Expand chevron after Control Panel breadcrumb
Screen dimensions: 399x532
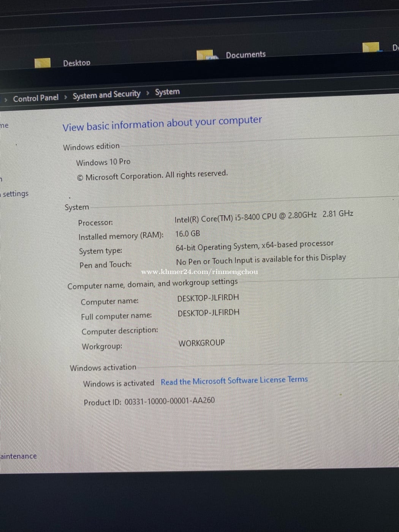point(66,97)
